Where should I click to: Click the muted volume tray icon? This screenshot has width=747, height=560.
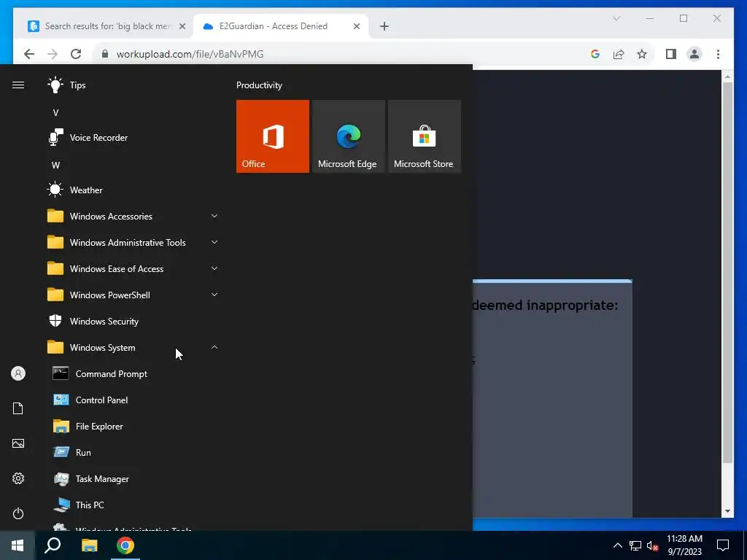(653, 545)
